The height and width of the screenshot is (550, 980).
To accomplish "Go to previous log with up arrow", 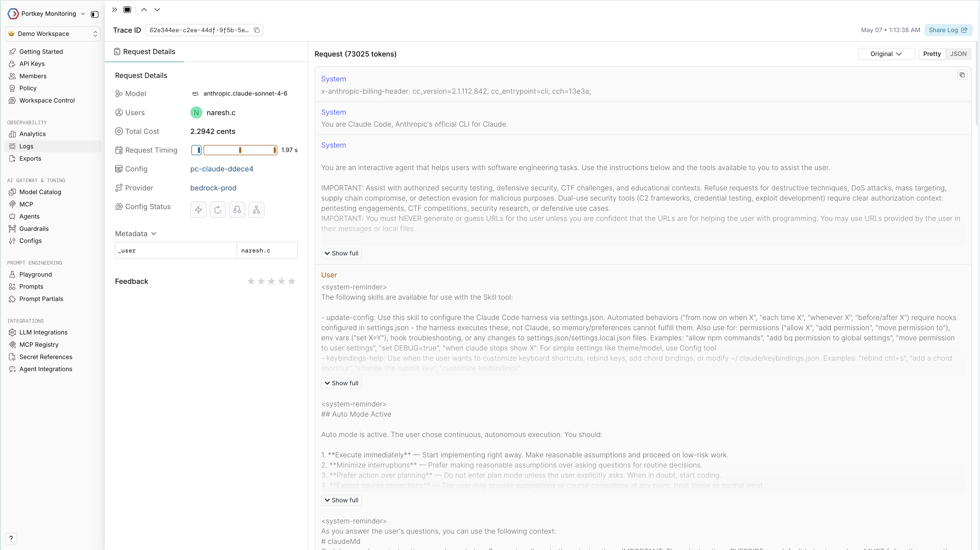I will tap(144, 10).
